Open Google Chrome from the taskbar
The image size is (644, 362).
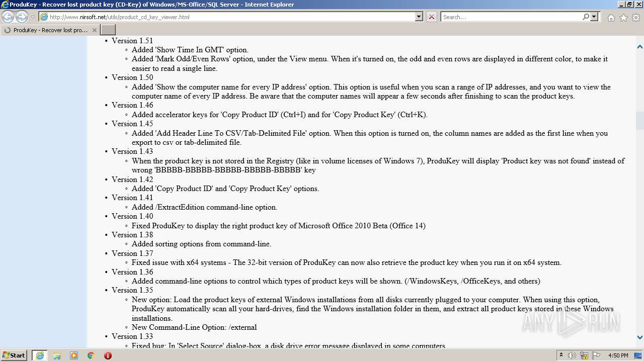coord(91,355)
